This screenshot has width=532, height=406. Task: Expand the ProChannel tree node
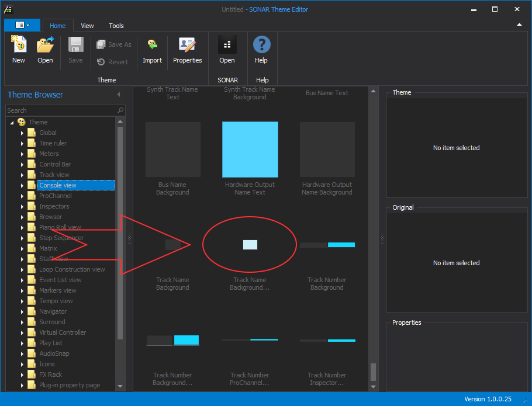(22, 196)
